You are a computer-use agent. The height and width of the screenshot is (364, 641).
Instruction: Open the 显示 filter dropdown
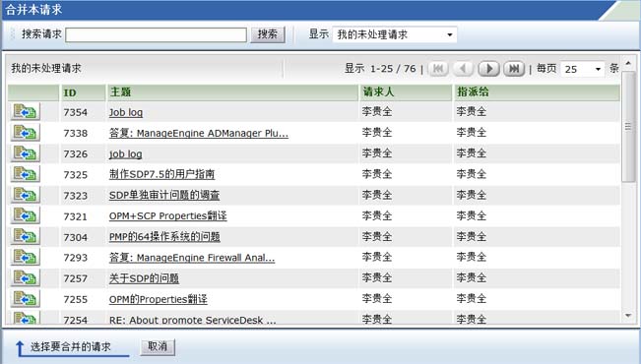coord(395,34)
